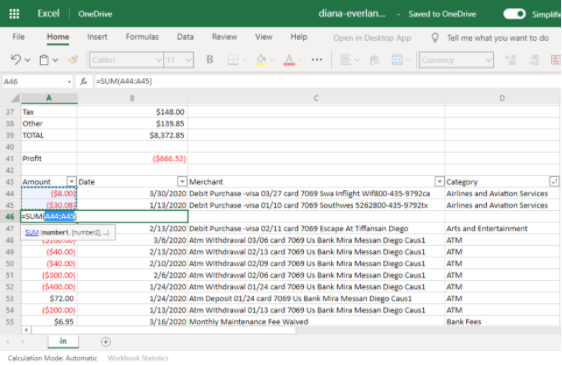Toggle the Simplified Ribbon switch
The height and width of the screenshot is (365, 562).
[514, 14]
